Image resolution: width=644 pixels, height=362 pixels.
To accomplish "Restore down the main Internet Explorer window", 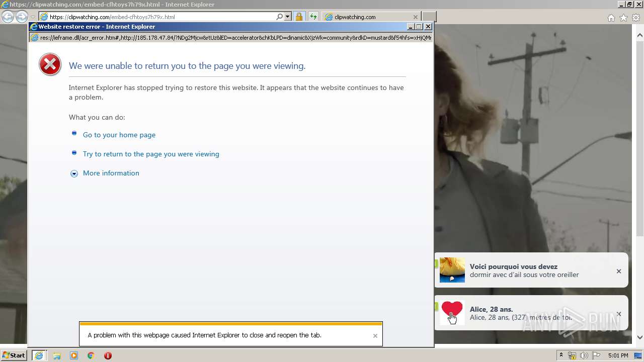I will (630, 5).
